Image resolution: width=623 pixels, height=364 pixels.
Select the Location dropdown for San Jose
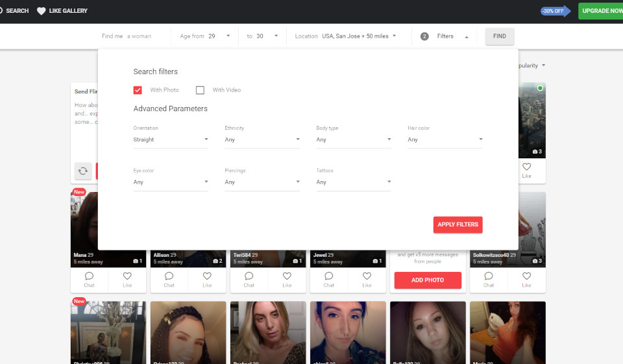(x=359, y=36)
